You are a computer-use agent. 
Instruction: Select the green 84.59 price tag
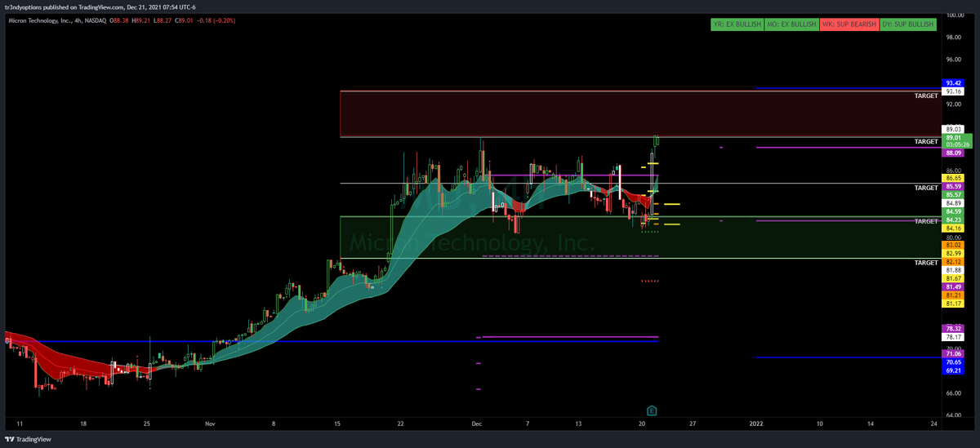coord(954,211)
